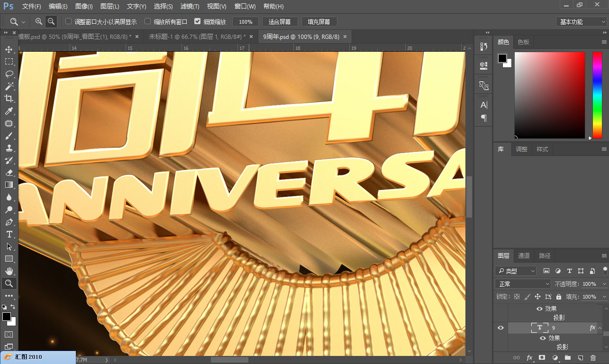Click the delete layer trash icon
This screenshot has height=364, width=609.
(593, 357)
